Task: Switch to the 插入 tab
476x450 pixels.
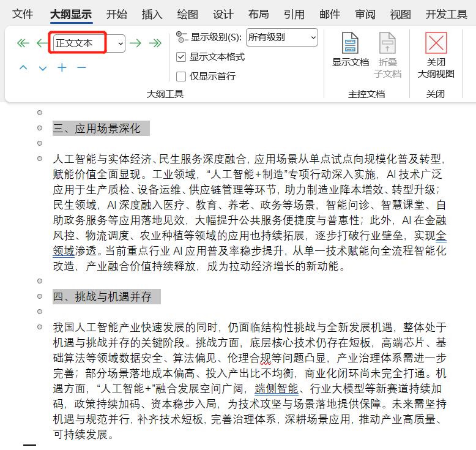Action: pyautogui.click(x=152, y=14)
